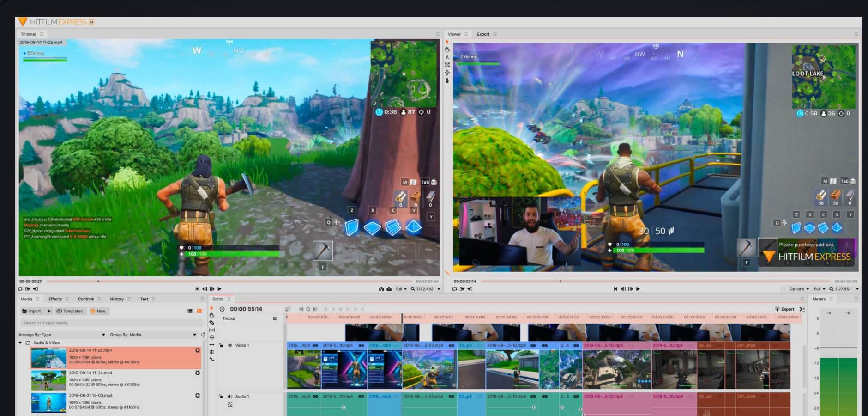Collapse the Audio & Video folder
Image resolution: width=868 pixels, height=416 pixels.
pyautogui.click(x=20, y=343)
